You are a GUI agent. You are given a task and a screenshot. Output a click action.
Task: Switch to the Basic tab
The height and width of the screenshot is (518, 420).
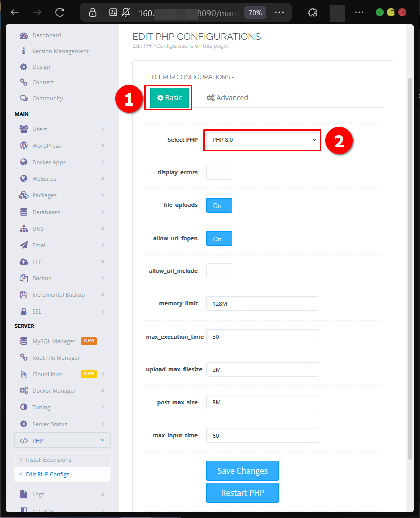pos(169,98)
